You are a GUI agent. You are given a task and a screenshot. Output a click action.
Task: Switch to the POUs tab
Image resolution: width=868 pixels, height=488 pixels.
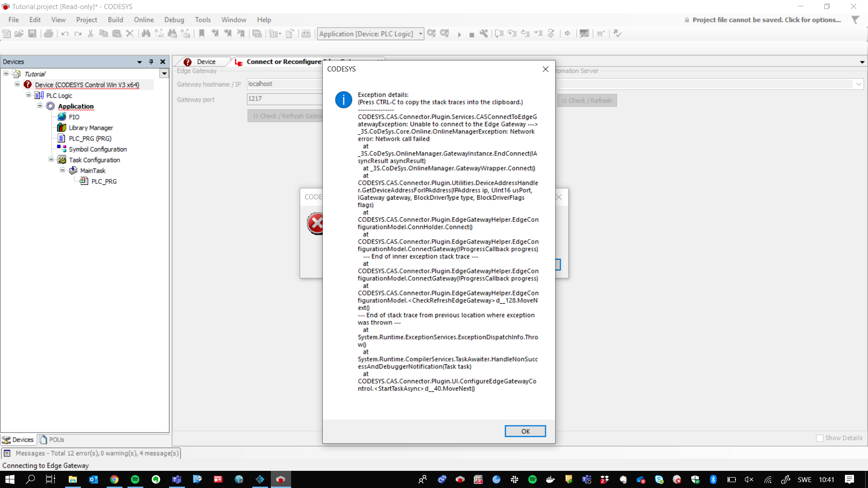(52, 440)
